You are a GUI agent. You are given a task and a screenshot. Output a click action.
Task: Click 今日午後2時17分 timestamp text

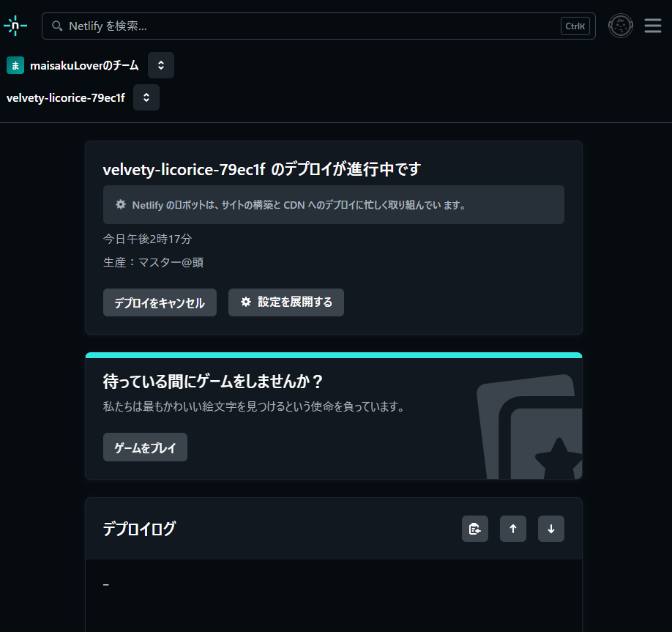147,239
